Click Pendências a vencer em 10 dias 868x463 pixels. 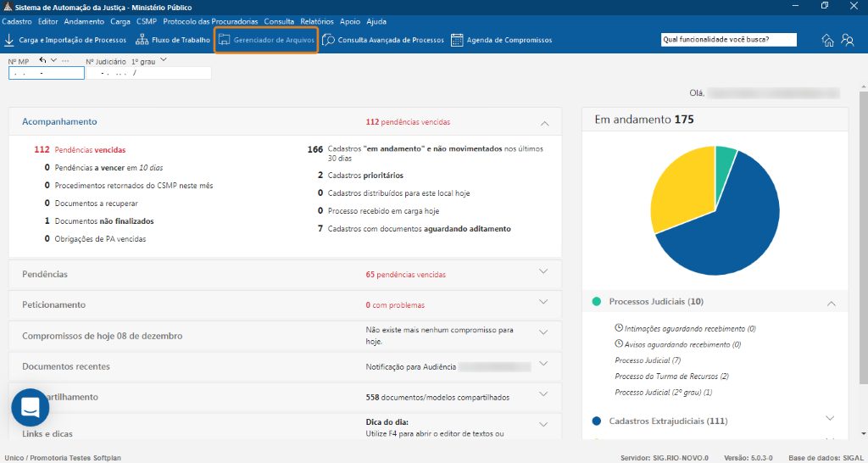[x=104, y=167]
